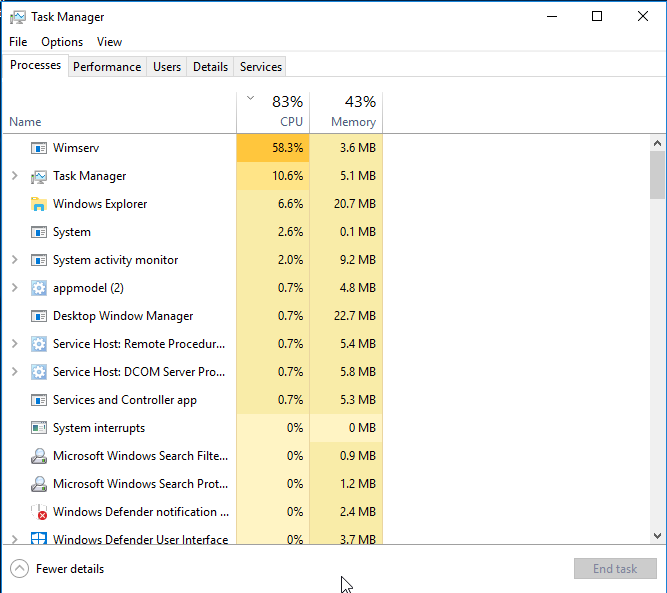Expand Windows Defender User Interface group
This screenshot has width=667, height=593.
14,539
